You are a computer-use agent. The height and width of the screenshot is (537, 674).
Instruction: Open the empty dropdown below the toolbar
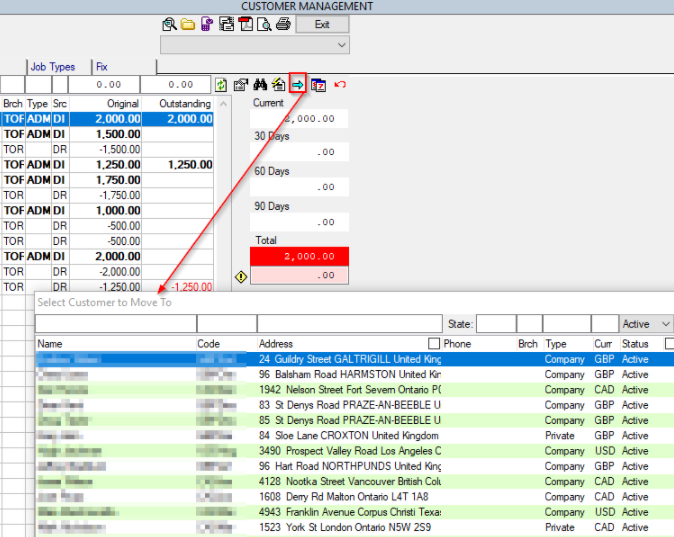(255, 45)
